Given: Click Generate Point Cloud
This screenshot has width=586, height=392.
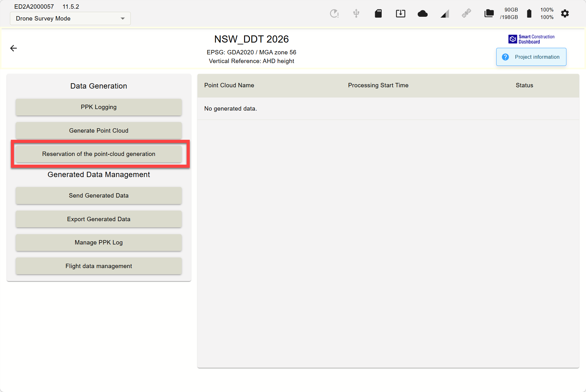Looking at the screenshot, I should coord(99,131).
